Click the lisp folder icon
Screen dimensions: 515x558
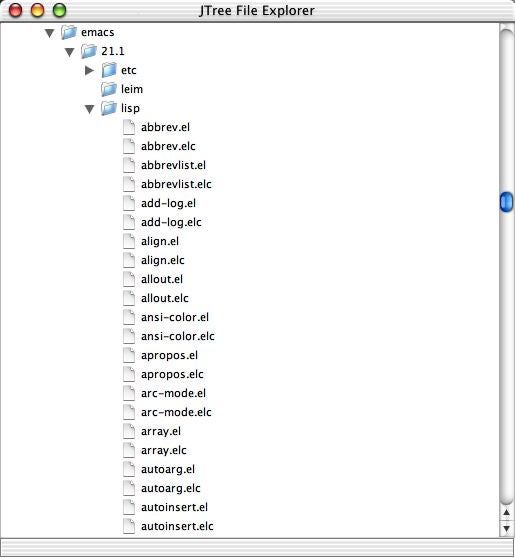point(109,108)
